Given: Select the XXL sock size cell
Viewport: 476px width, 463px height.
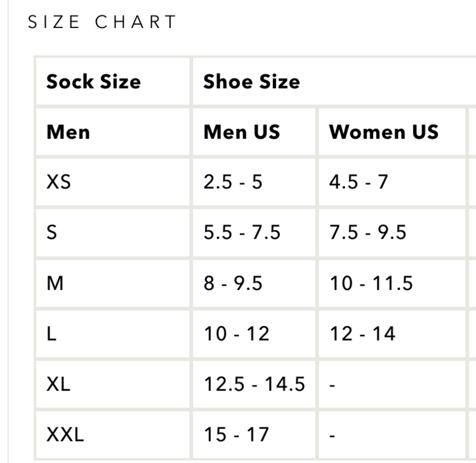Looking at the screenshot, I should click(65, 434).
